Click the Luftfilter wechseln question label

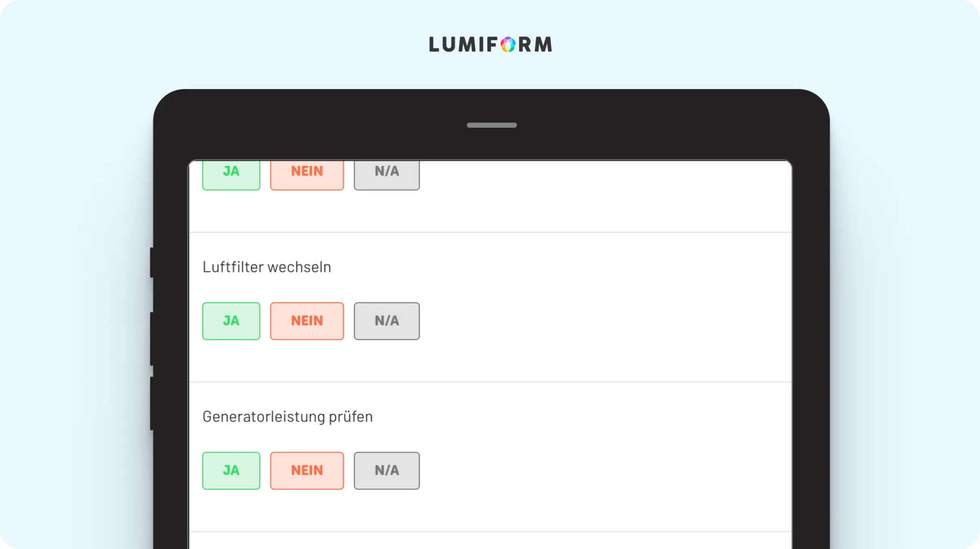(267, 267)
